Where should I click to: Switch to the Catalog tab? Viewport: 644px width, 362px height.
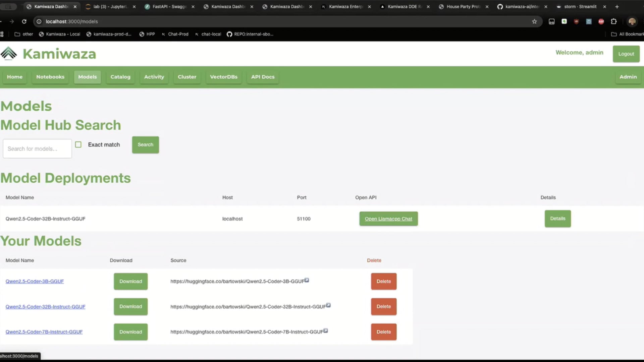click(120, 77)
